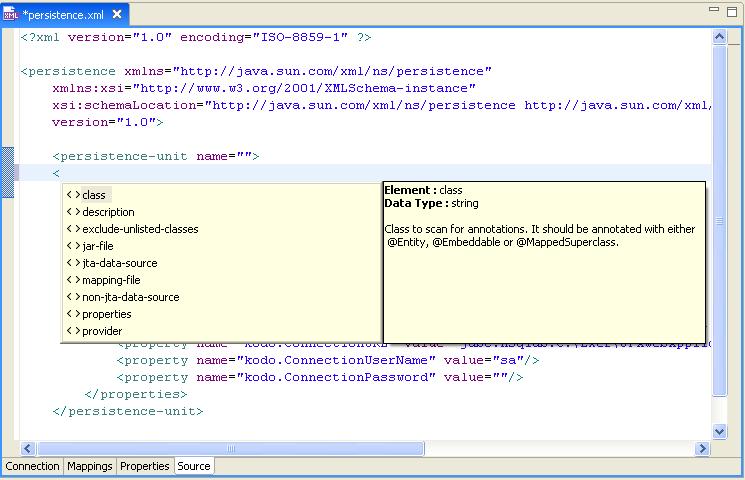Click the horizontal scrollbar left arrow
This screenshot has height=480, width=745.
click(28, 448)
